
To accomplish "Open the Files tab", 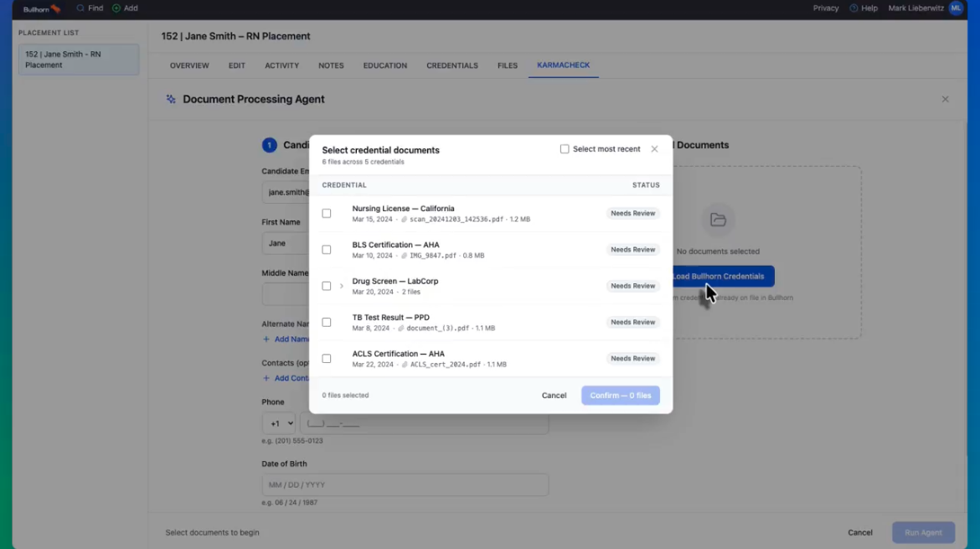I will pyautogui.click(x=508, y=65).
